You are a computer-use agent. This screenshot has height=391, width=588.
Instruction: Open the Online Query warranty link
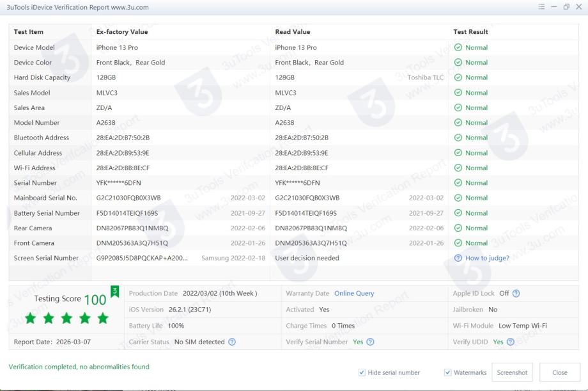[x=354, y=294]
